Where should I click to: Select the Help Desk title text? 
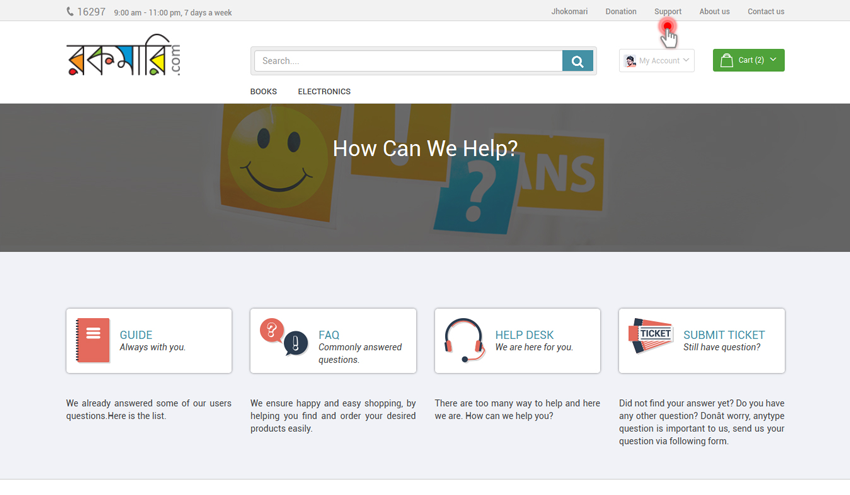click(524, 335)
